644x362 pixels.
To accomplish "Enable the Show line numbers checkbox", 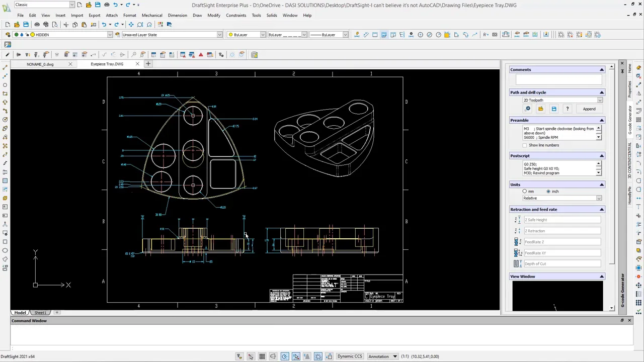I will pos(525,145).
